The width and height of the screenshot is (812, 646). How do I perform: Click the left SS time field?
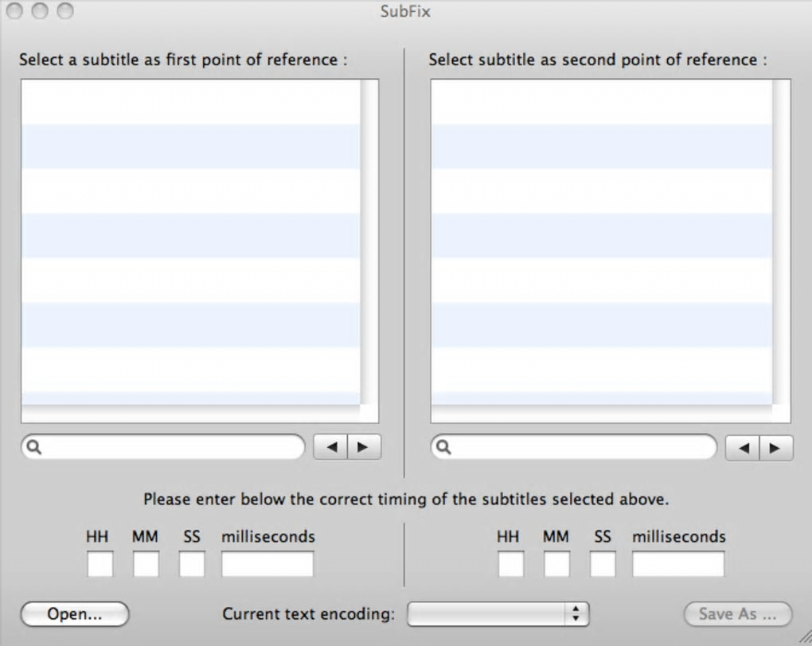click(192, 564)
